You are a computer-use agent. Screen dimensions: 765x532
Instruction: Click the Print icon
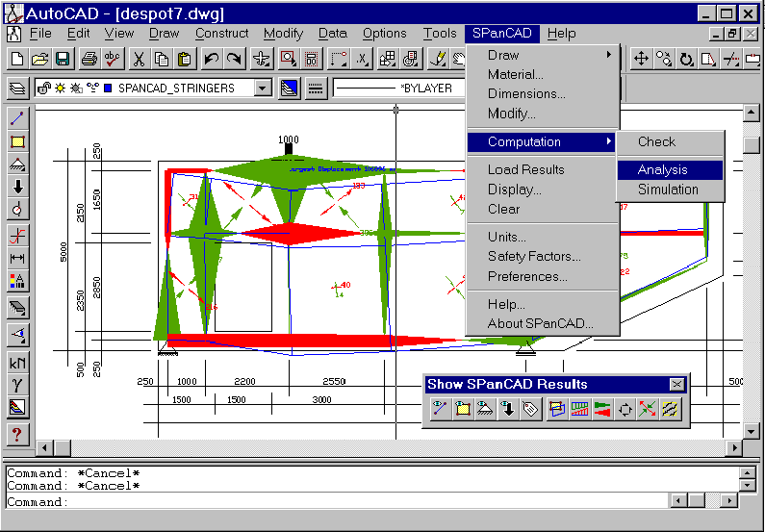(x=89, y=60)
